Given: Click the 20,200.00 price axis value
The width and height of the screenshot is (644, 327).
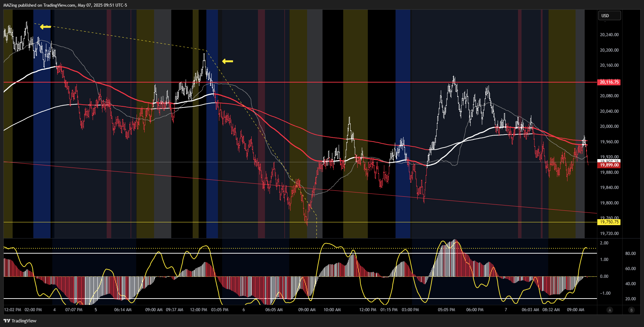Looking at the screenshot, I should pos(609,50).
